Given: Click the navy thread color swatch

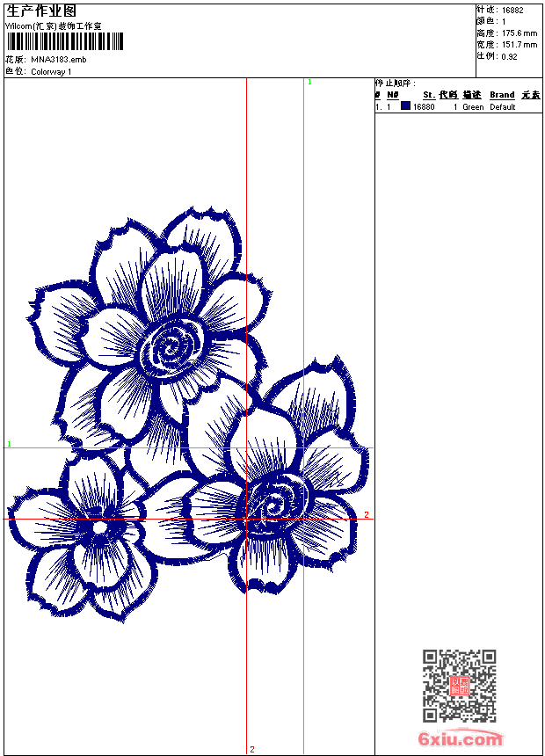Looking at the screenshot, I should 405,105.
